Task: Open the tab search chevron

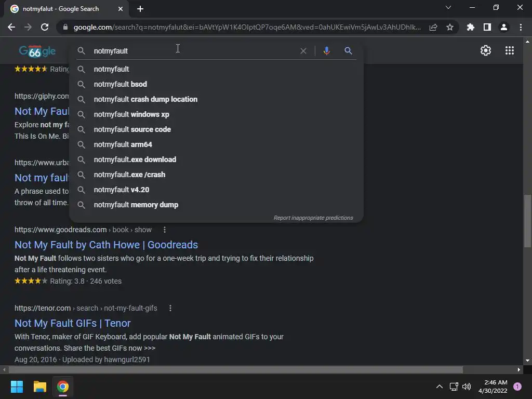Action: 448,7
